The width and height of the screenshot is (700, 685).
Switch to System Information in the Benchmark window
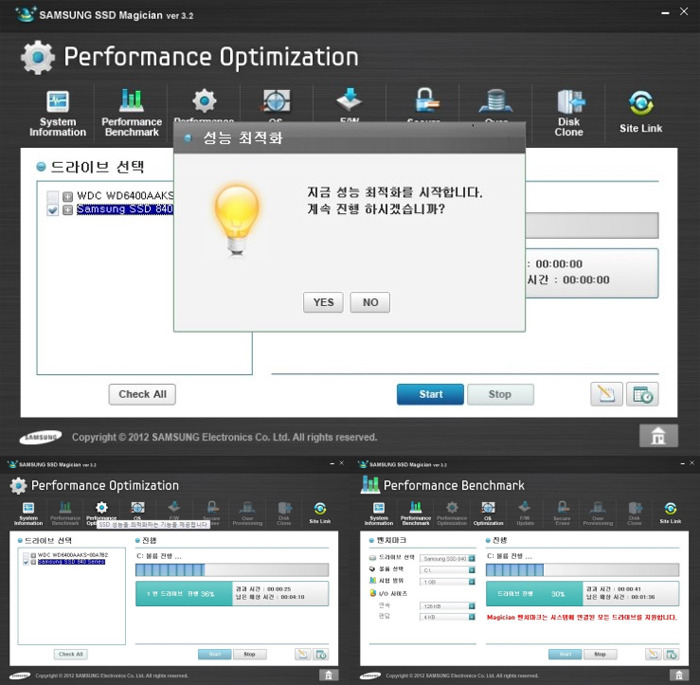coord(379,513)
